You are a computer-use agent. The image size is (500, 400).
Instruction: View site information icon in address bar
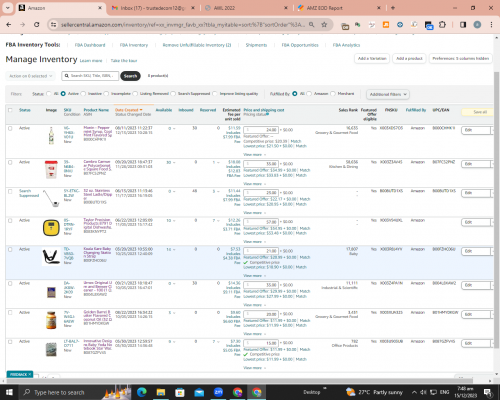coord(53,25)
